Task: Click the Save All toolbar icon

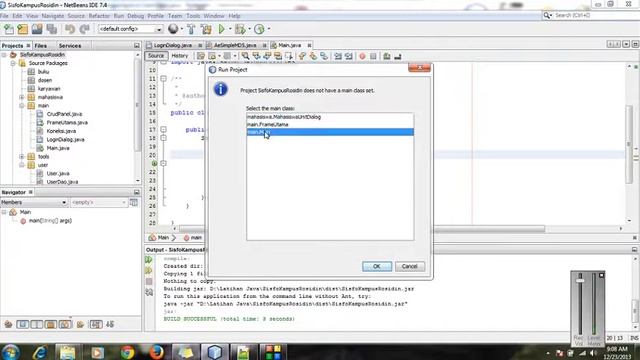Action: pyautogui.click(x=52, y=29)
